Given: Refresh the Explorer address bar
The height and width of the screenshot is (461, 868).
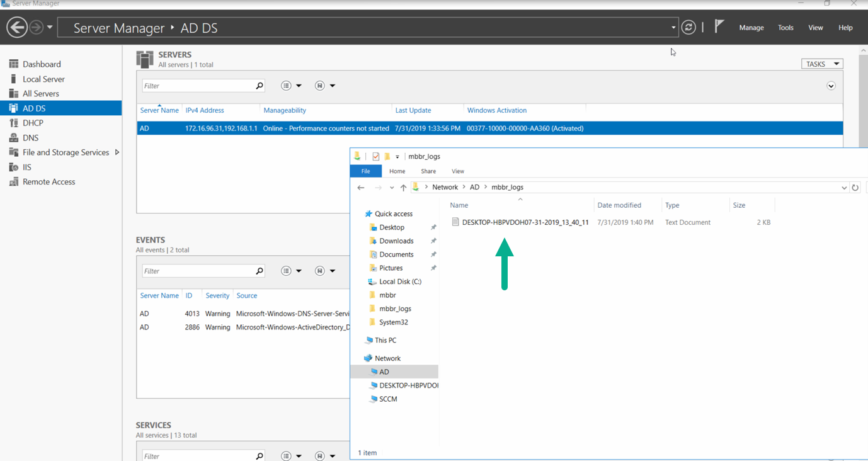Looking at the screenshot, I should click(855, 188).
